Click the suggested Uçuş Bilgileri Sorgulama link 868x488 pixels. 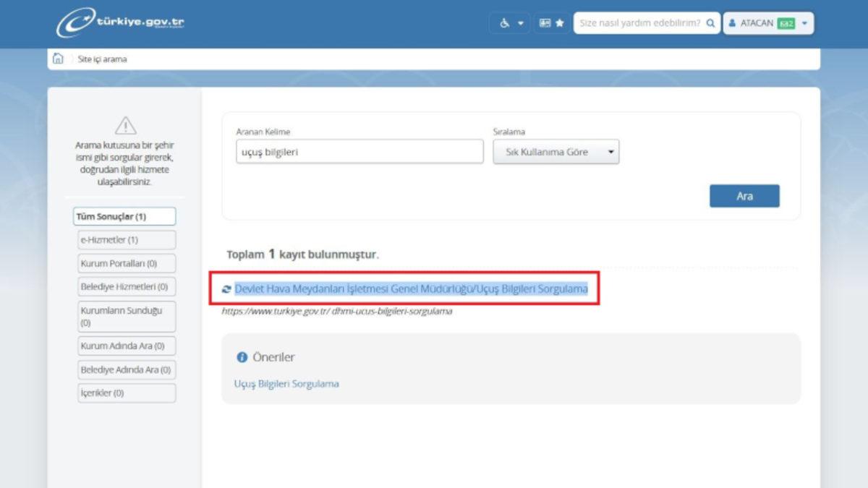[x=286, y=384]
